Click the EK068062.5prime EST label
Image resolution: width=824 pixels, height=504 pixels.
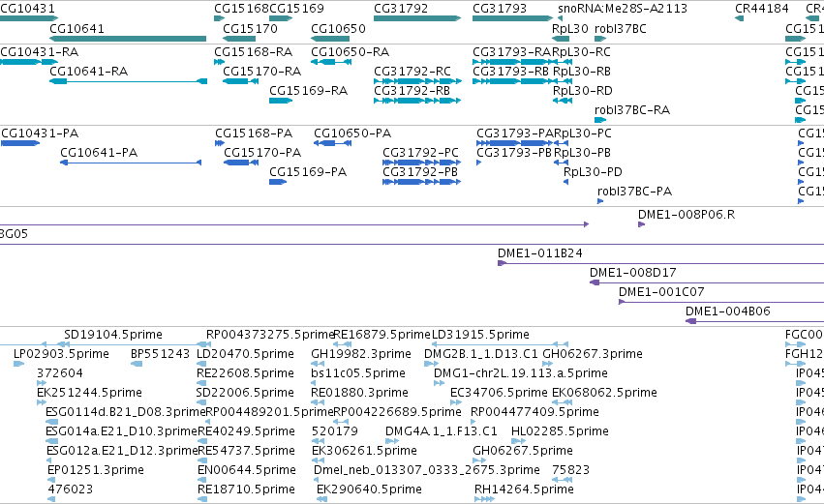(604, 392)
